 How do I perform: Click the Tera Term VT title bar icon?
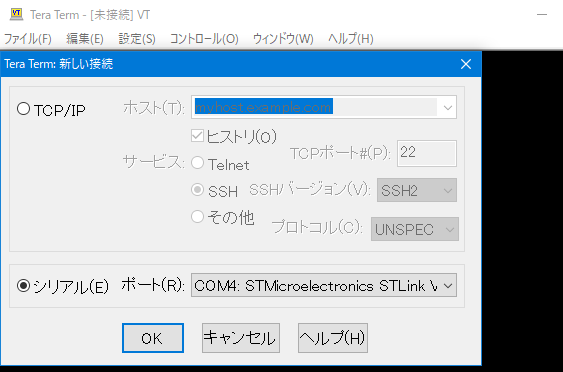pos(16,14)
